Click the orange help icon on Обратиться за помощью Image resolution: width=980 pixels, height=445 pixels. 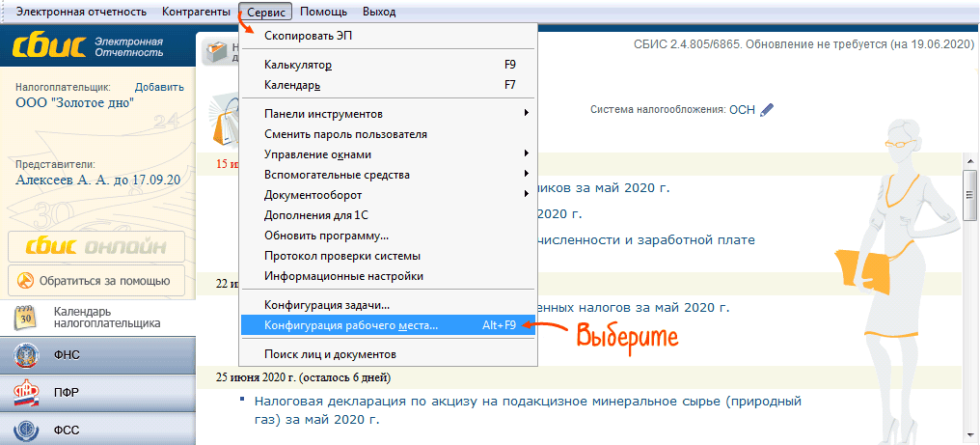[25, 281]
